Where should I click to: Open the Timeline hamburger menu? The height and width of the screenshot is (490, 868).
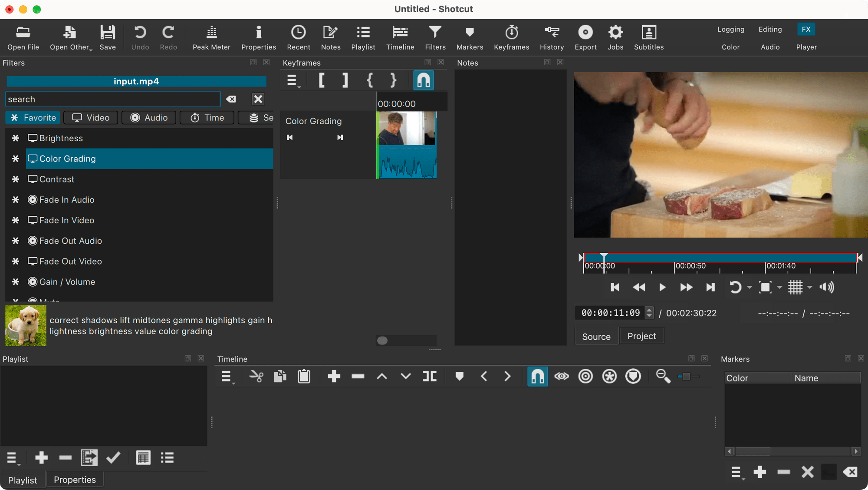(227, 377)
